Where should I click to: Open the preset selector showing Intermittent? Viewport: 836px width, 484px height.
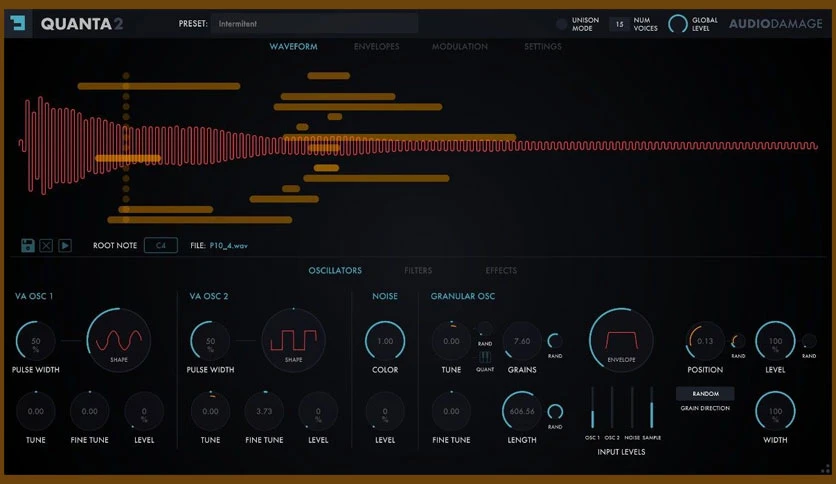(315, 23)
